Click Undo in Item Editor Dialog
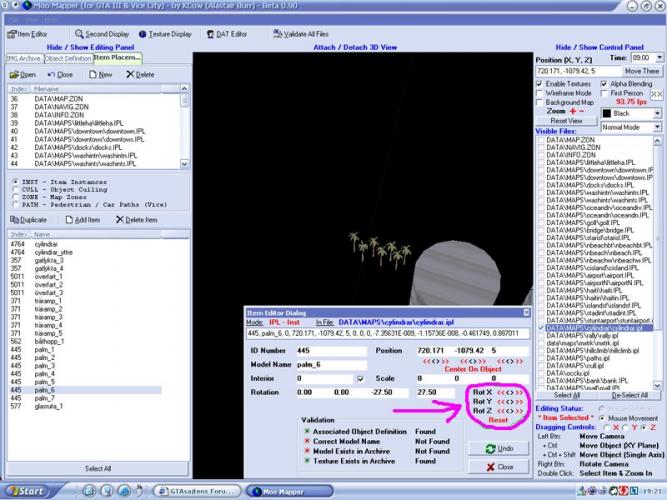This screenshot has width=667, height=500. 500,449
